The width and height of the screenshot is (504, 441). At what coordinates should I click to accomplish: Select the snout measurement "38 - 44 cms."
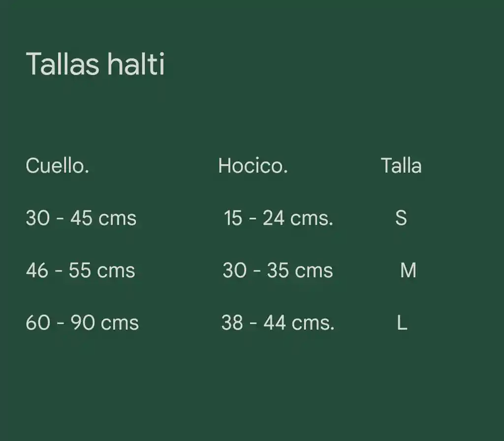pos(278,322)
